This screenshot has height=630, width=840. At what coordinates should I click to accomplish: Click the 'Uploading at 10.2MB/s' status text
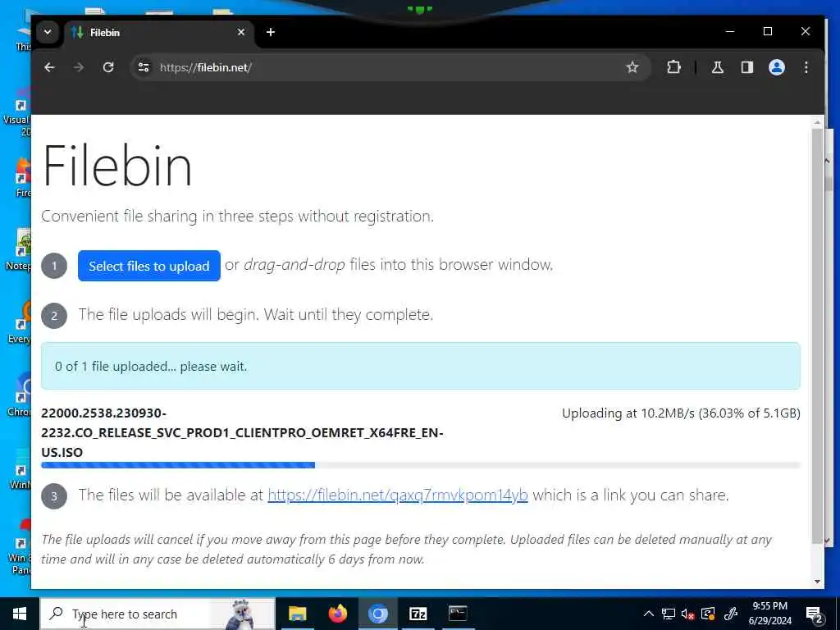pyautogui.click(x=681, y=413)
